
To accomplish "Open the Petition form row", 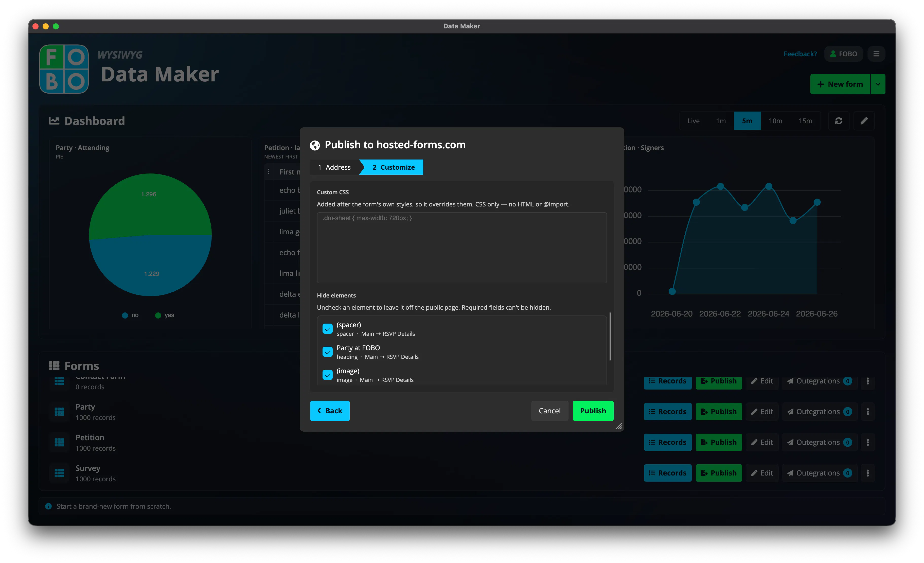I will [x=462, y=443].
